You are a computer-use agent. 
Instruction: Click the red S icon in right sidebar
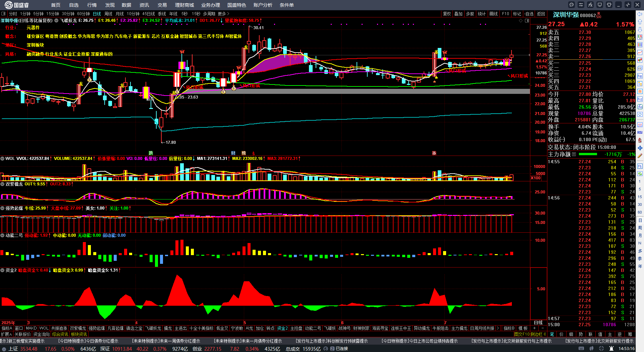pos(640,140)
